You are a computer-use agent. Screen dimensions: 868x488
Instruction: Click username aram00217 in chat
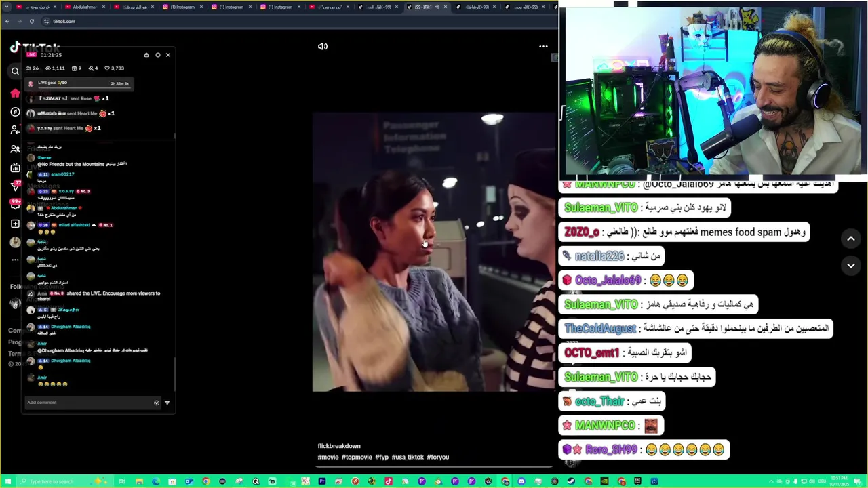[62, 174]
